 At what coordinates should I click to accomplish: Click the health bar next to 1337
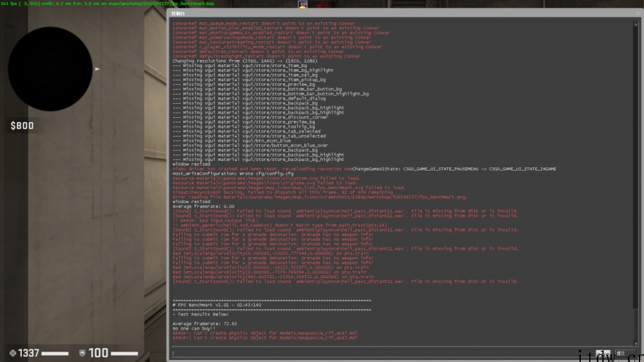coord(55,354)
